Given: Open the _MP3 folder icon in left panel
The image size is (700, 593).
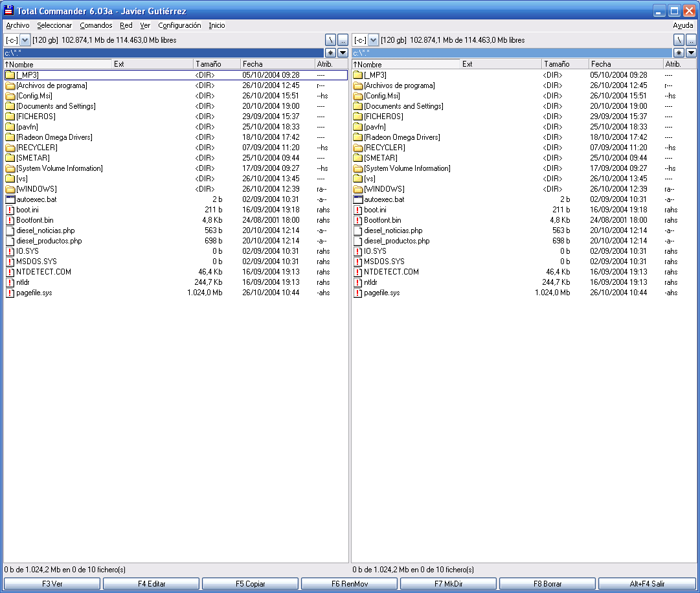Looking at the screenshot, I should (10, 75).
